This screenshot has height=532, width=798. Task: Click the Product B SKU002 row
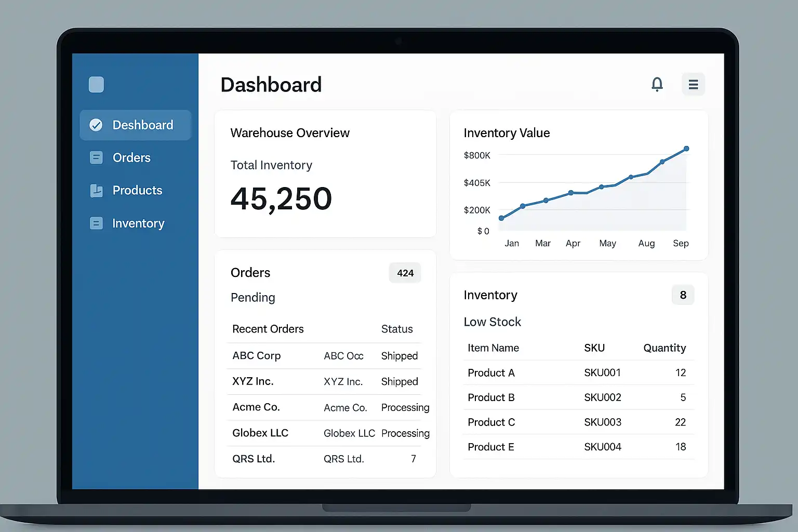click(x=578, y=397)
